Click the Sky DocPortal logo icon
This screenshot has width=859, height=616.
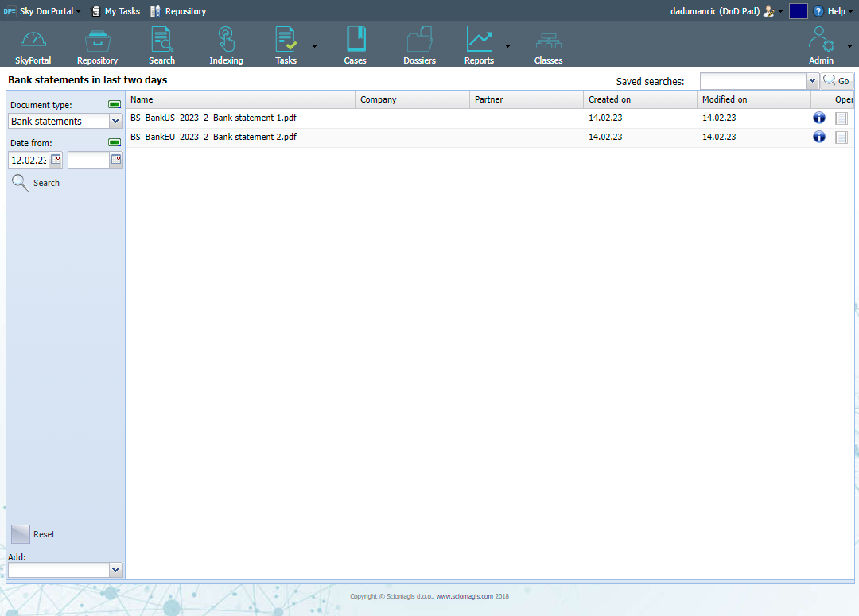(10, 11)
